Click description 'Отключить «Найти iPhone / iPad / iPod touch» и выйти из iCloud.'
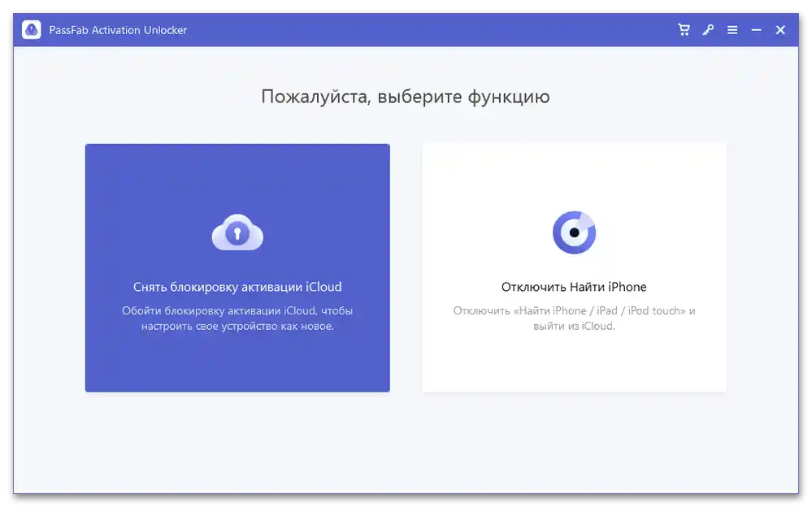The image size is (812, 507). coord(574,318)
